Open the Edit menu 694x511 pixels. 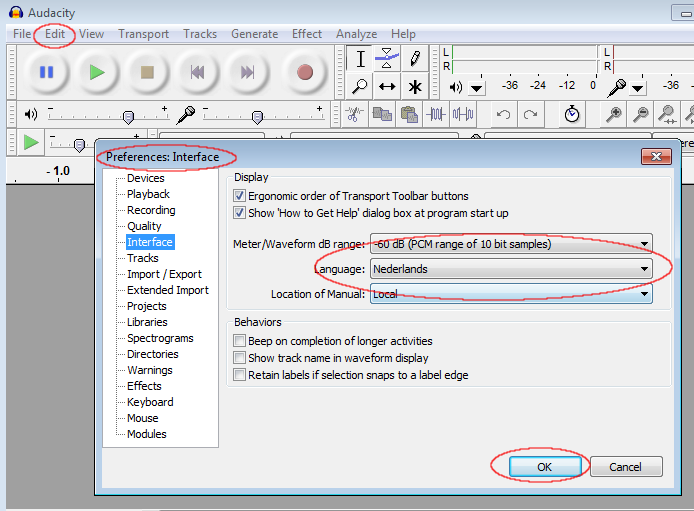[x=55, y=34]
